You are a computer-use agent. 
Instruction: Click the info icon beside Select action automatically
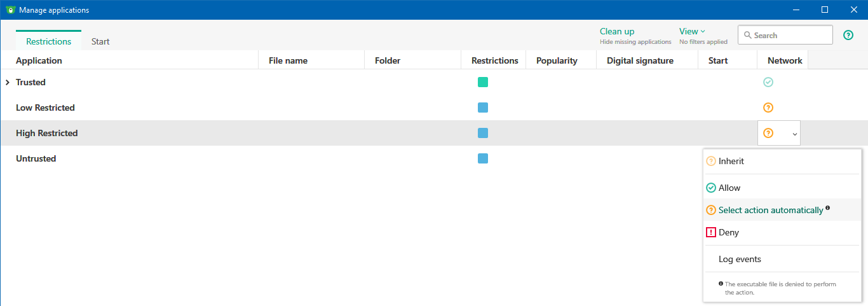[828, 208]
